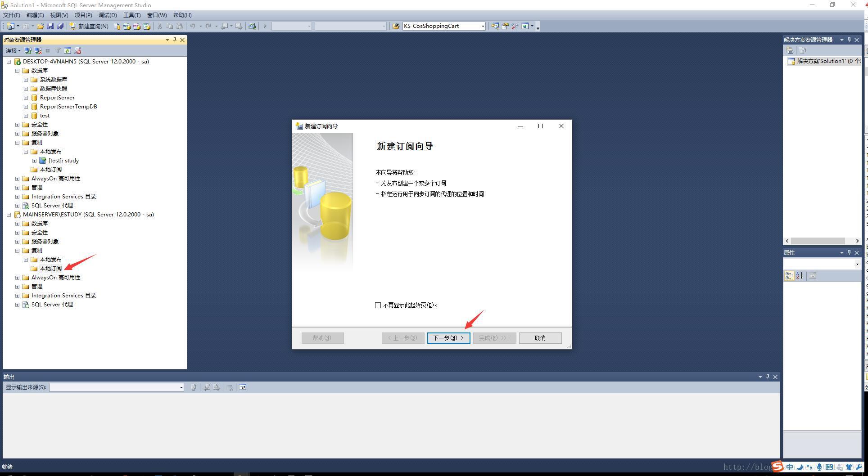Click the Disconnect icon in Object Explorer toolbar

tap(38, 51)
